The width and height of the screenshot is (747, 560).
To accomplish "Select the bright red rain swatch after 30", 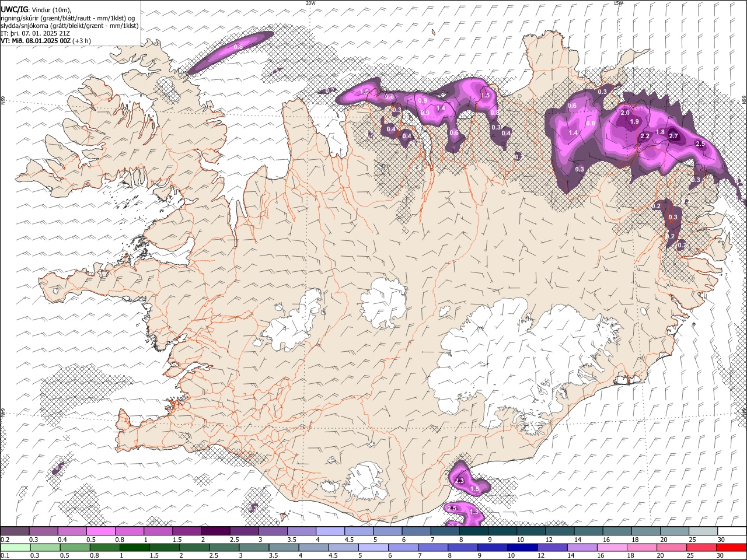I will pyautogui.click(x=731, y=547).
